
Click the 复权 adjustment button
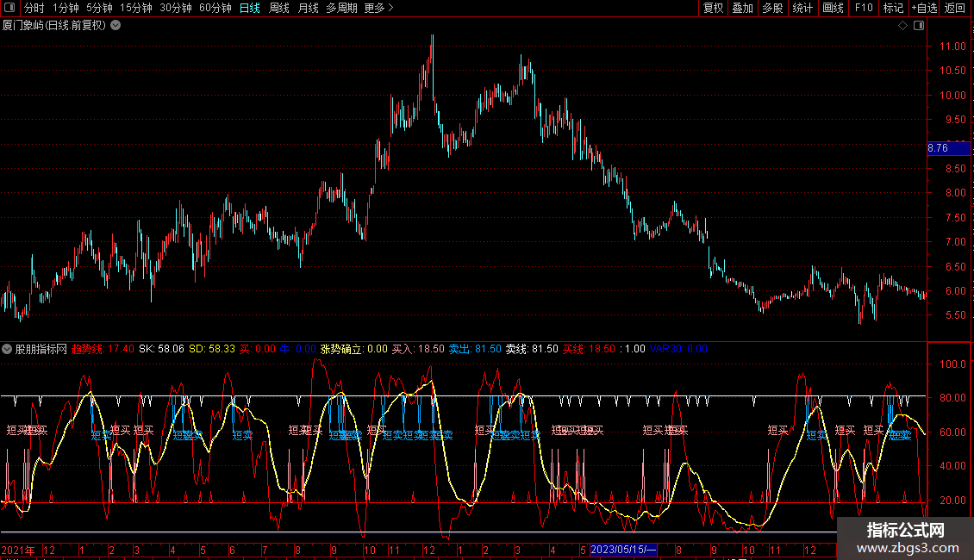tap(713, 8)
